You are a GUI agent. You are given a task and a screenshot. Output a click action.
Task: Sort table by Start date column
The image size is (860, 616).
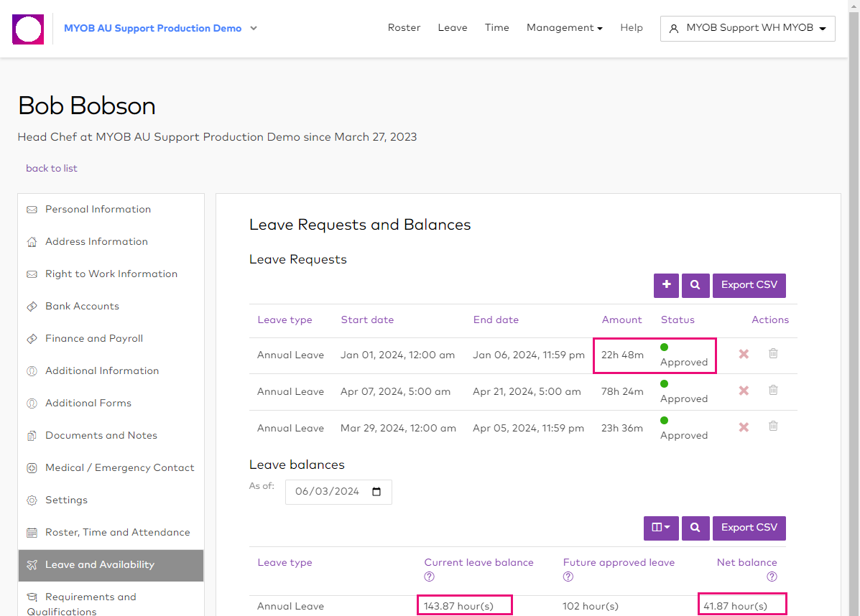pyautogui.click(x=367, y=319)
